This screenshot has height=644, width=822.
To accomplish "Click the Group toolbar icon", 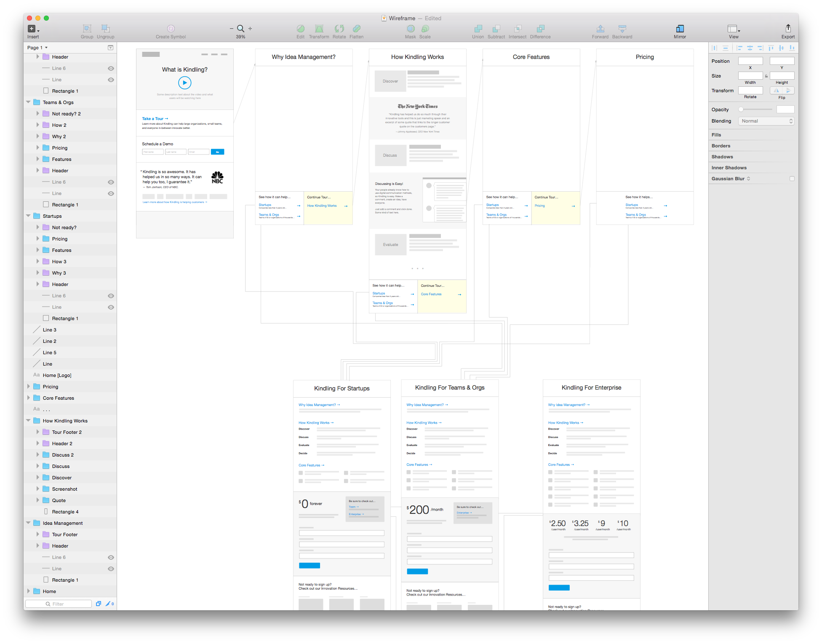I will tap(87, 28).
